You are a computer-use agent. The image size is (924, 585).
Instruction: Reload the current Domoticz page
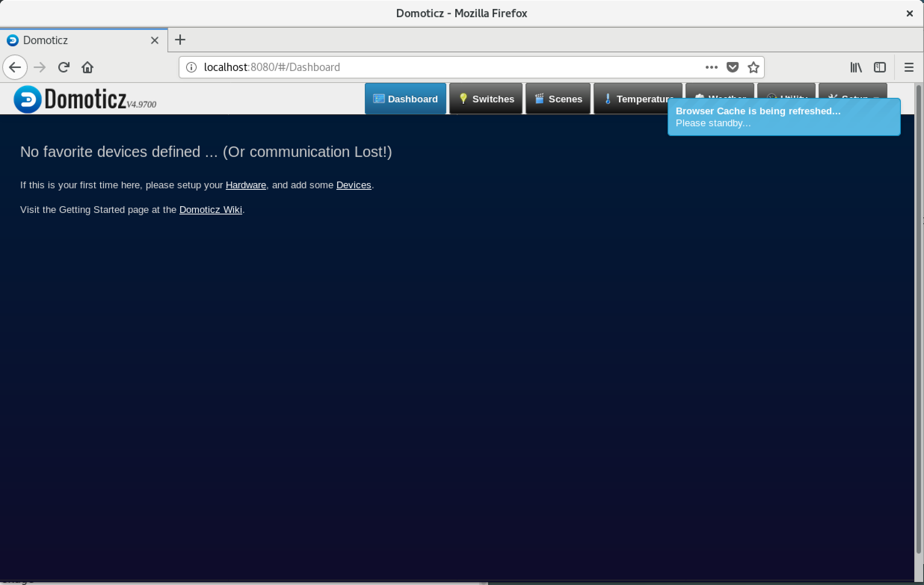(x=64, y=68)
